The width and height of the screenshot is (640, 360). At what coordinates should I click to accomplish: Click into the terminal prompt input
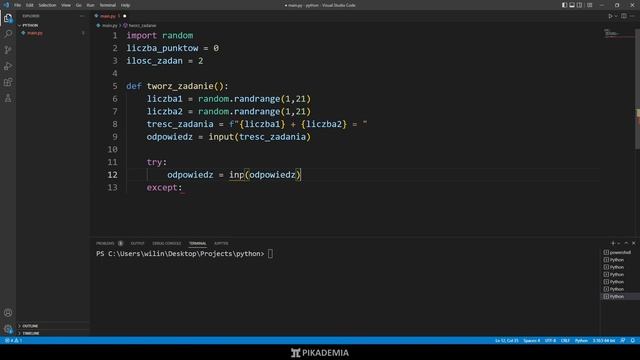point(270,253)
